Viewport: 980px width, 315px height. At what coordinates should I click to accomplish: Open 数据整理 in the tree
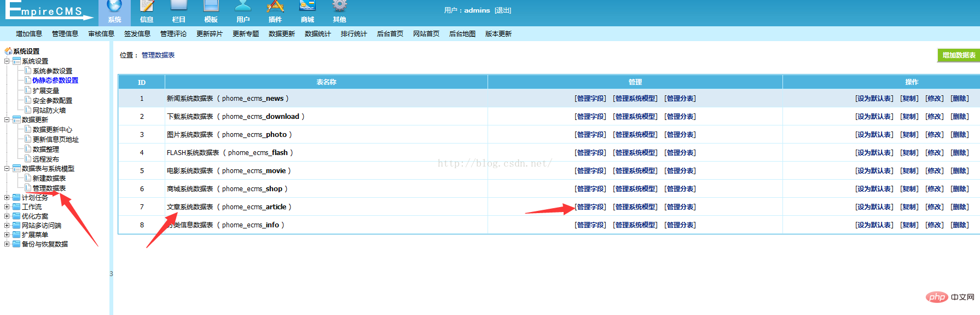pos(45,149)
